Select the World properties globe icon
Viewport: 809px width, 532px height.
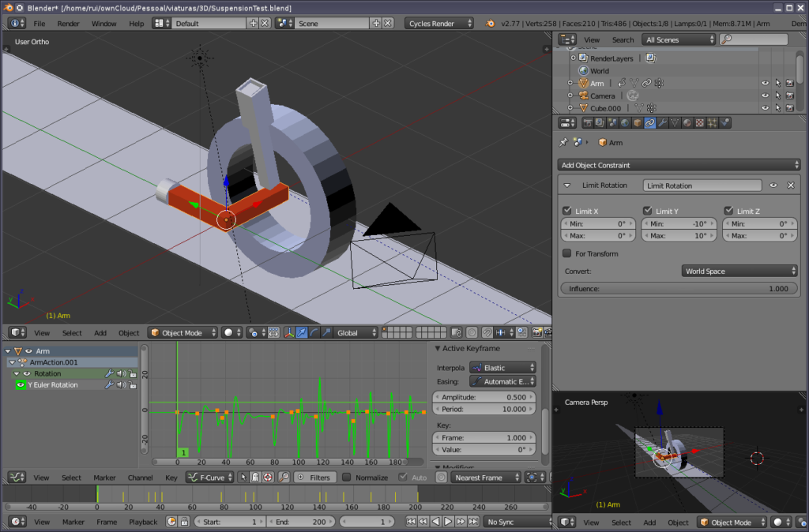(x=625, y=123)
